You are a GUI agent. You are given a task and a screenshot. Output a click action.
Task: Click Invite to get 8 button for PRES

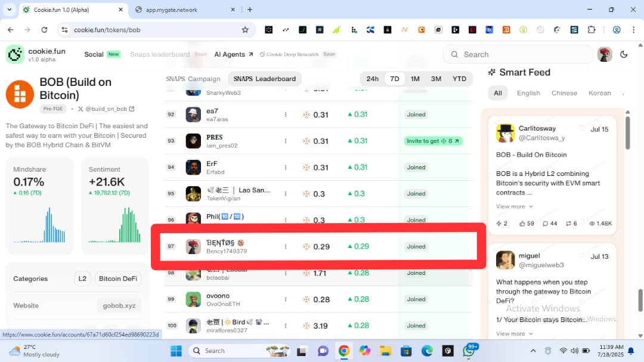(433, 141)
